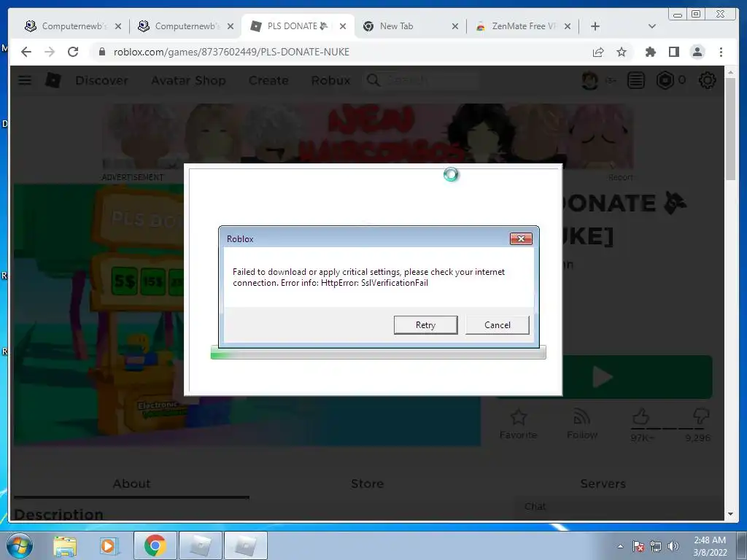Screen dimensions: 747x560
Task: Click scrollbar down arrow
Action: (x=731, y=514)
